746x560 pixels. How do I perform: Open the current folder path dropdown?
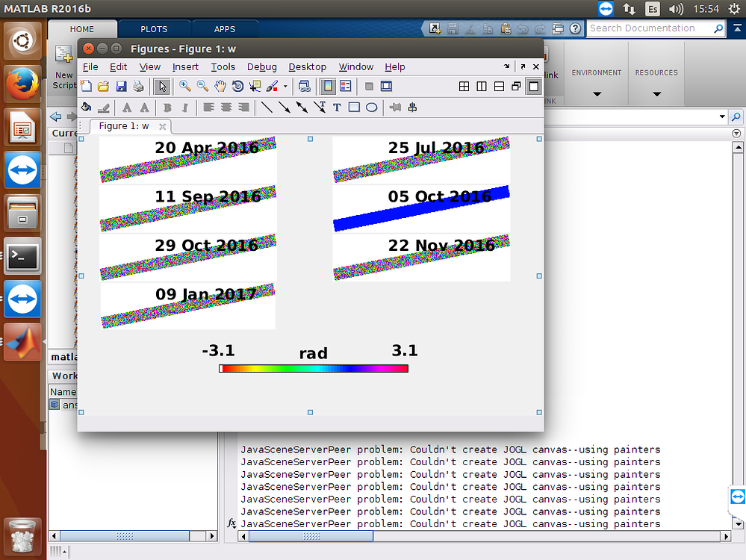722,116
